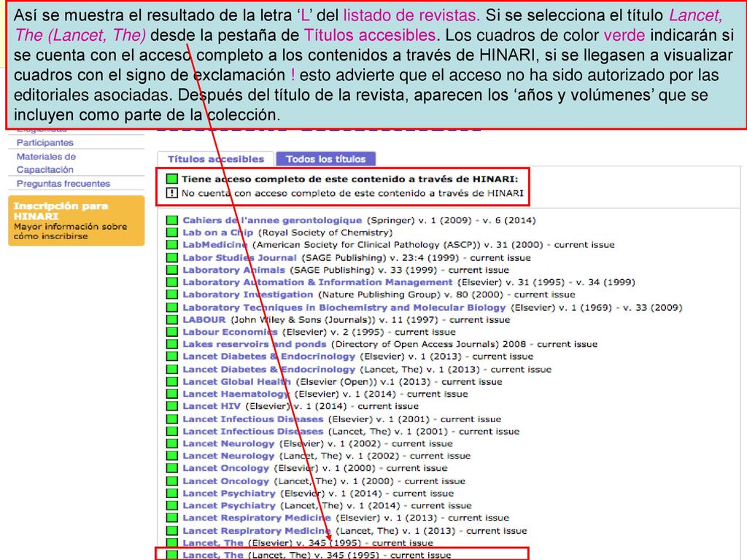
Task: Open Materiales de Capacitación sidebar link
Action: (46, 163)
